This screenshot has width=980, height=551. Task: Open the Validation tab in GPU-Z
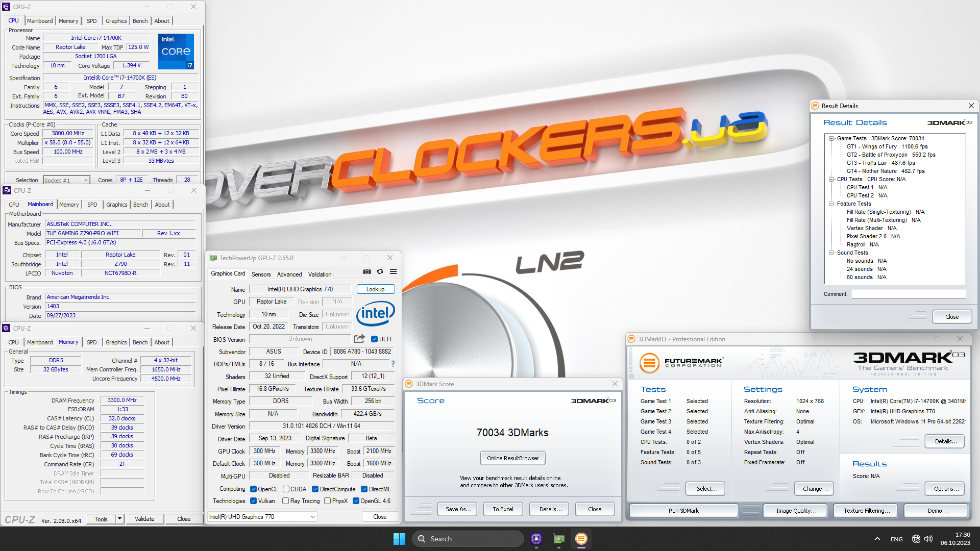coord(320,274)
